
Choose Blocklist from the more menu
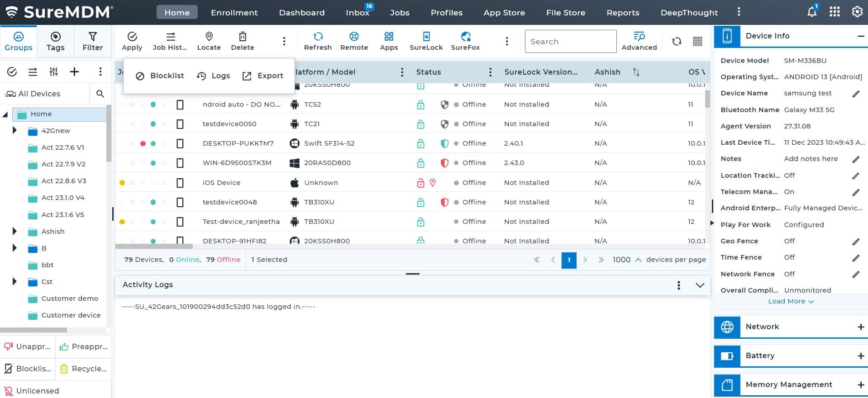tap(160, 76)
